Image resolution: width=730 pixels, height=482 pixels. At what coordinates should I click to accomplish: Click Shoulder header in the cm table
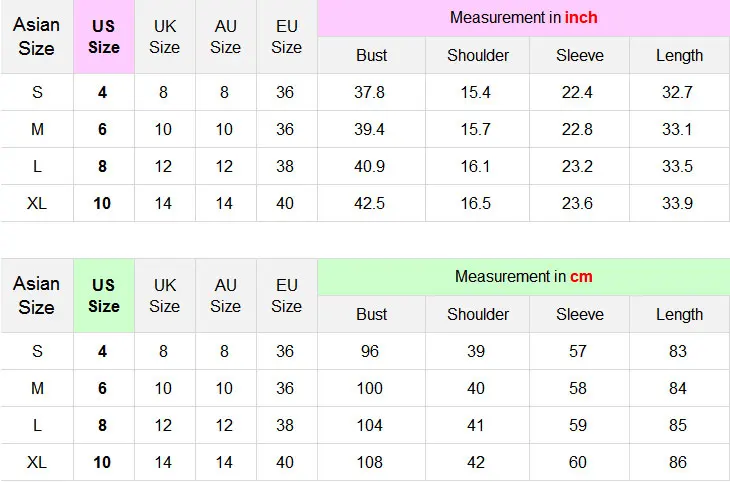pos(478,314)
